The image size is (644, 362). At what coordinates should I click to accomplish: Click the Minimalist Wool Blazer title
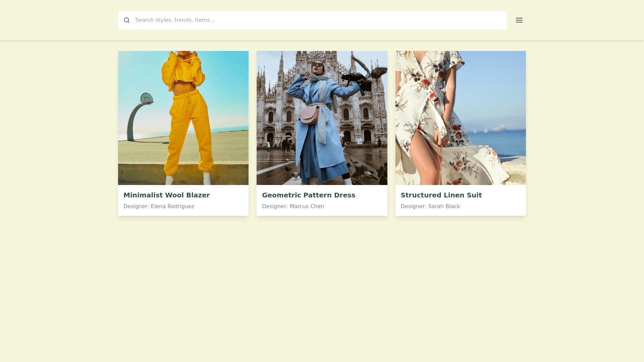[166, 195]
